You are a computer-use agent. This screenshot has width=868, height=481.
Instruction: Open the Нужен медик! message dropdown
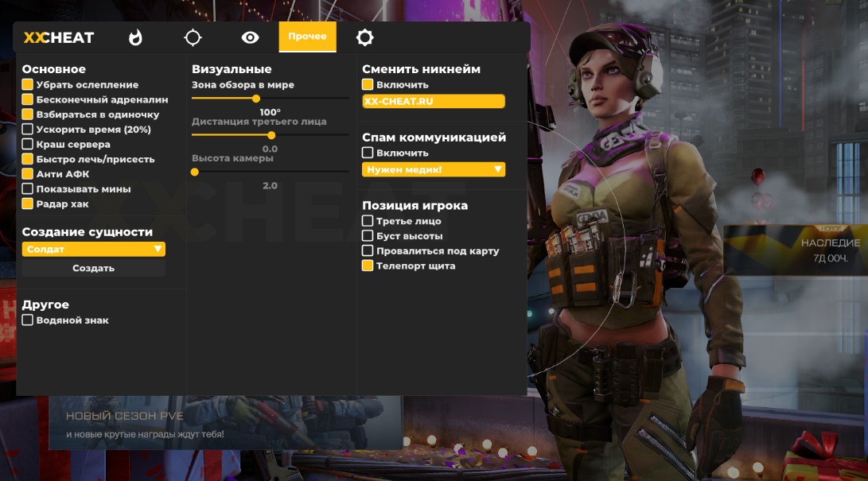pyautogui.click(x=434, y=169)
